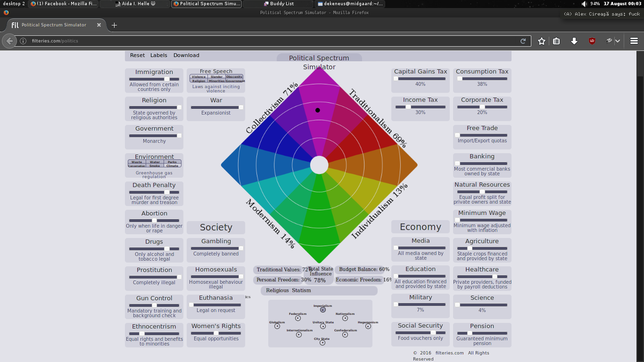Toggle Water in Environment grid

pos(155,162)
